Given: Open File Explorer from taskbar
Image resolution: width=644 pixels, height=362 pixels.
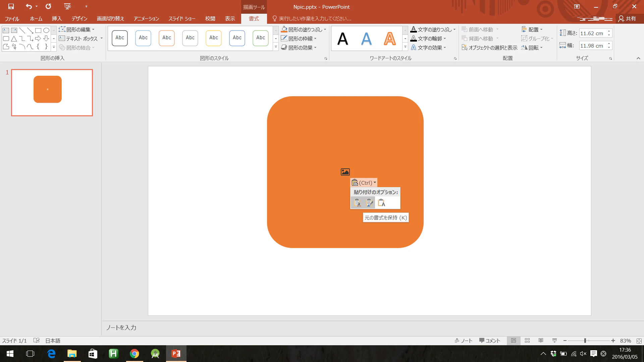Looking at the screenshot, I should 72,354.
